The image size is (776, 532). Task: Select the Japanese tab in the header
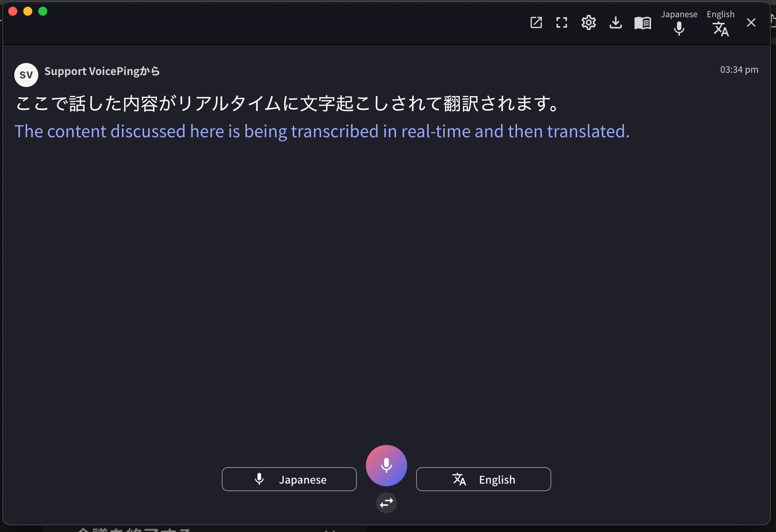coord(678,14)
